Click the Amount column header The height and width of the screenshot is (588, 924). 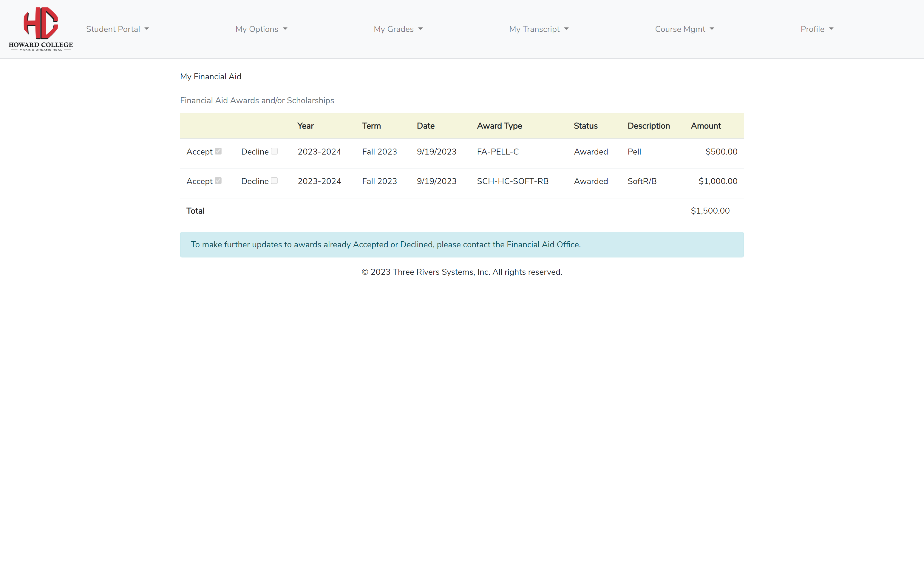[x=706, y=126]
